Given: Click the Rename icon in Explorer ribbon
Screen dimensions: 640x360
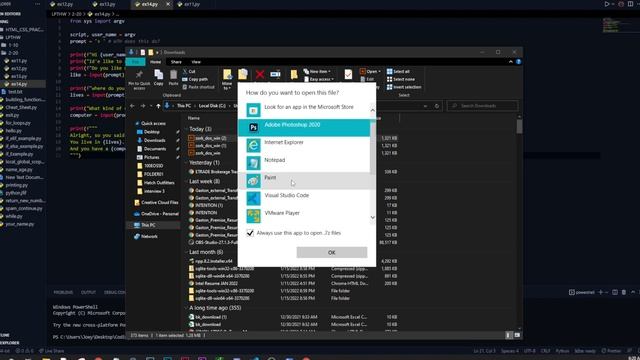Looking at the screenshot, I should pyautogui.click(x=276, y=74).
